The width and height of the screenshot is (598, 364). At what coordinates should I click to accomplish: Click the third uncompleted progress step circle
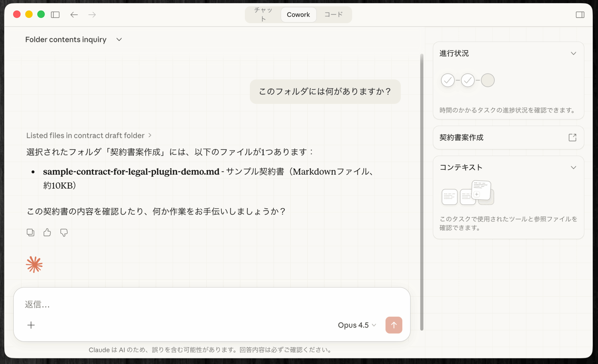tap(488, 80)
